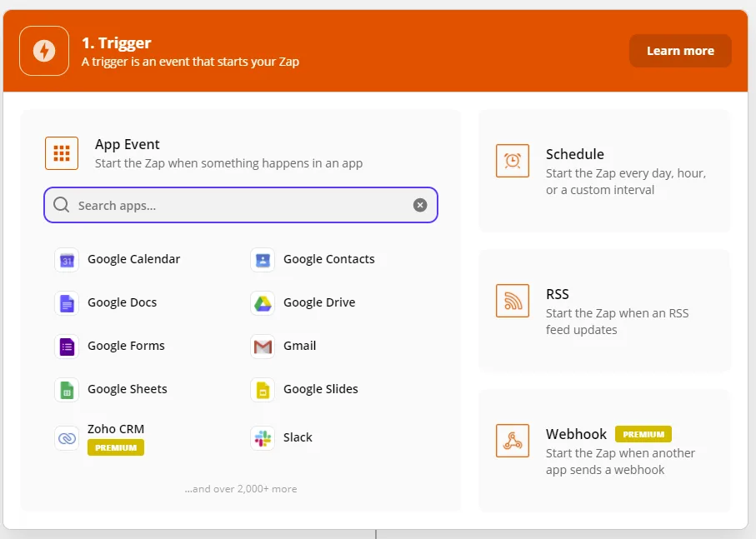Click the RSS feed icon
The height and width of the screenshot is (539, 756).
pos(513,301)
